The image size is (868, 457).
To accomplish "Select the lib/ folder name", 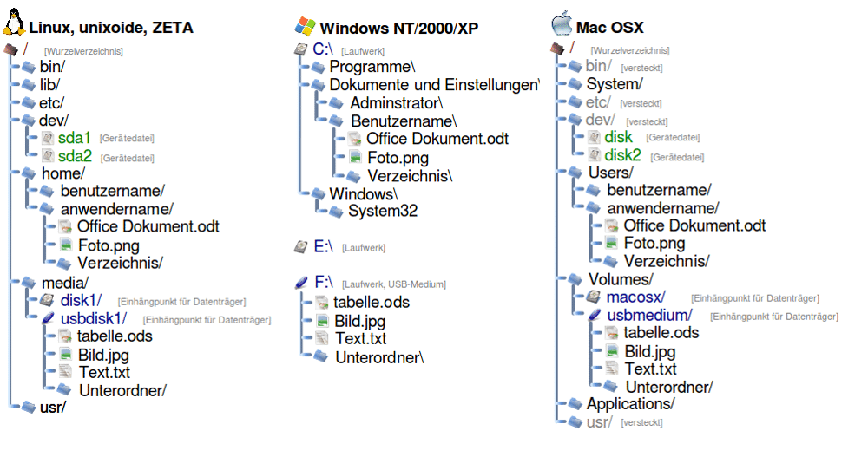I will click(x=49, y=85).
